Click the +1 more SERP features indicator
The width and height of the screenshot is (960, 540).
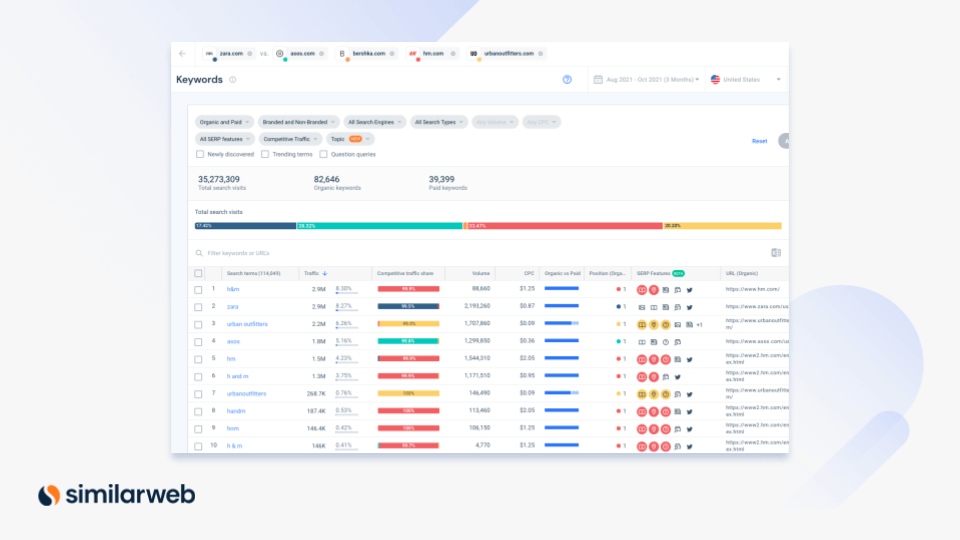pyautogui.click(x=699, y=325)
